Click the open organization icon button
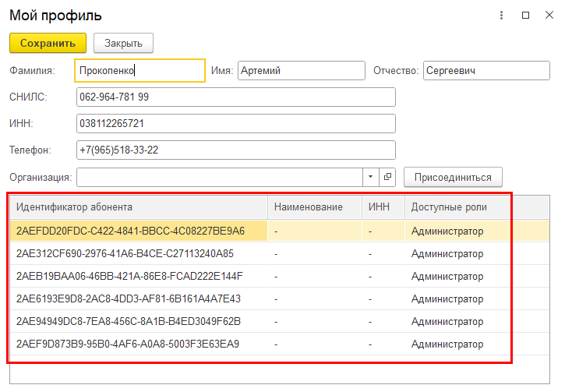 [x=387, y=177]
